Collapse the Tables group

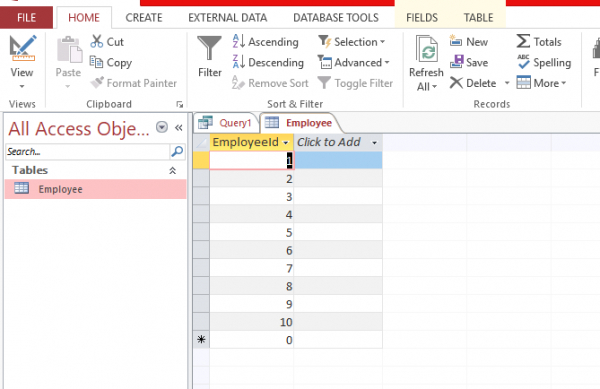(173, 171)
